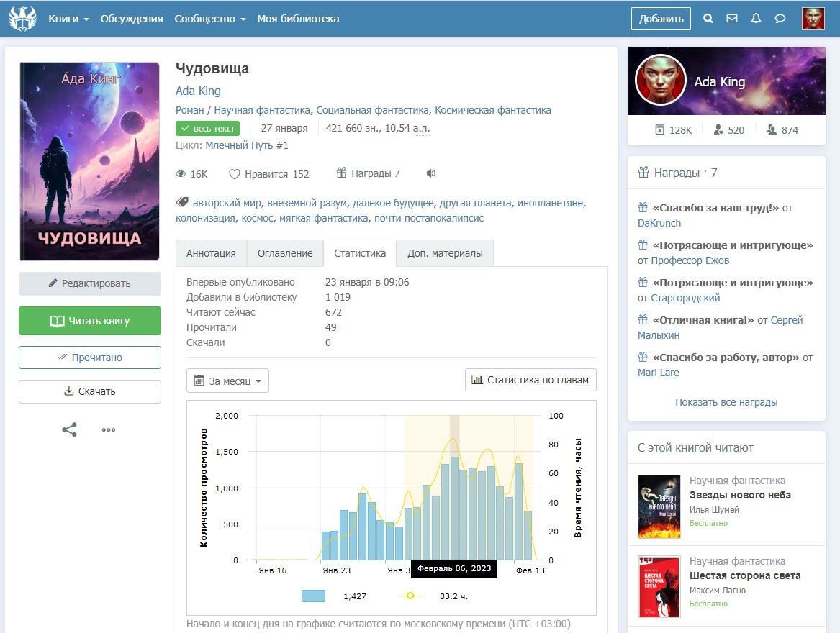Open the Звезды нового неба title link

(x=740, y=495)
